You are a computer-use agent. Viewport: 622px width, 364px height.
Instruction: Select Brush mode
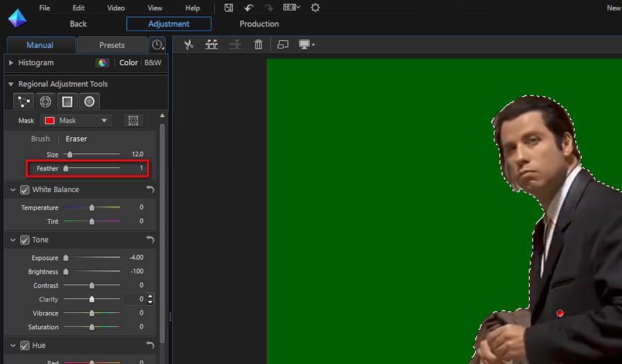[40, 139]
